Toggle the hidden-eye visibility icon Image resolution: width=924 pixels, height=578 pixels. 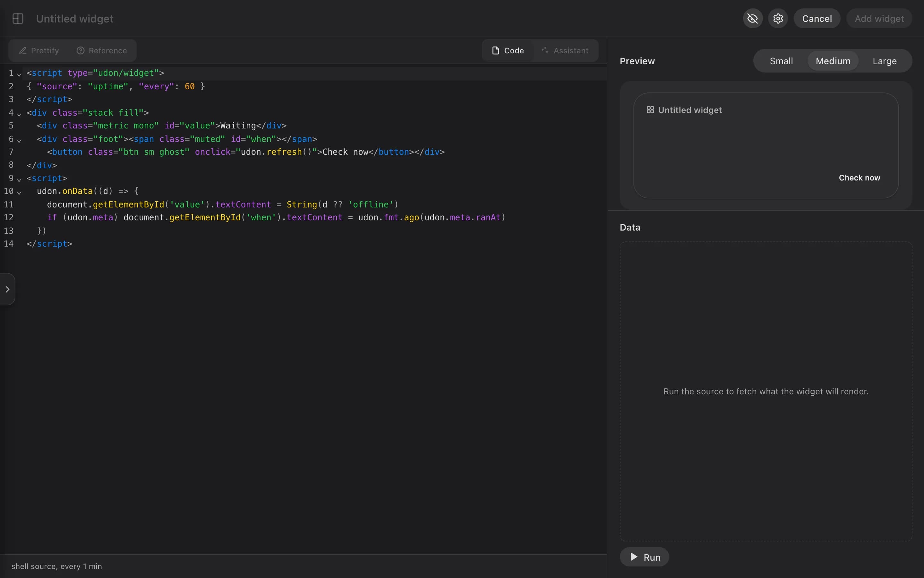click(753, 18)
